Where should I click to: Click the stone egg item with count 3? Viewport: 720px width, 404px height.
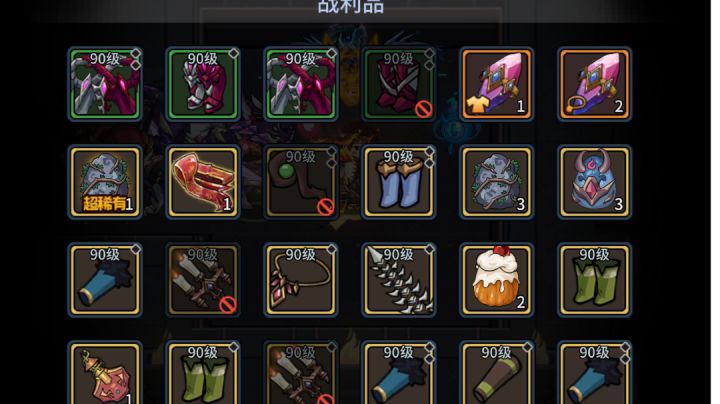pyautogui.click(x=496, y=182)
